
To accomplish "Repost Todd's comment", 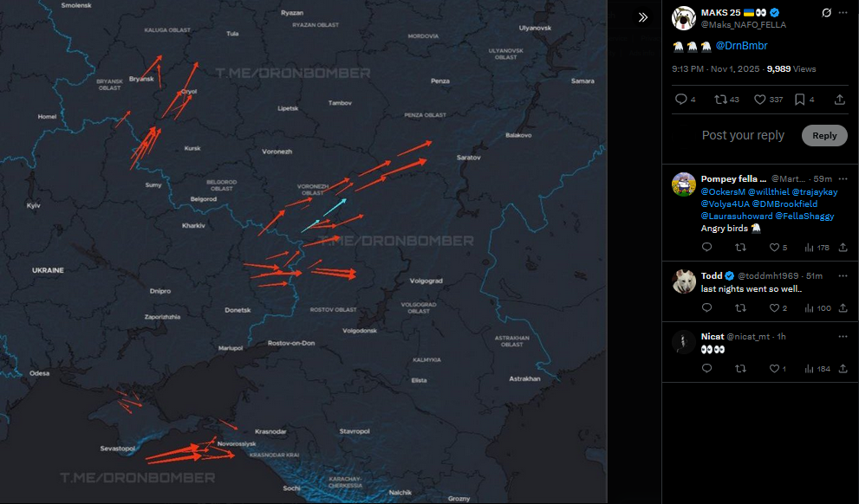I will pyautogui.click(x=740, y=308).
